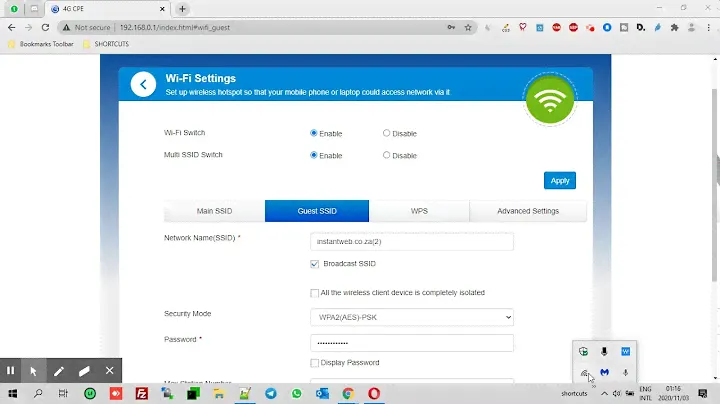Select the pen tool in annotation toolbar
Image resolution: width=720 pixels, height=404 pixels.
[x=59, y=371]
